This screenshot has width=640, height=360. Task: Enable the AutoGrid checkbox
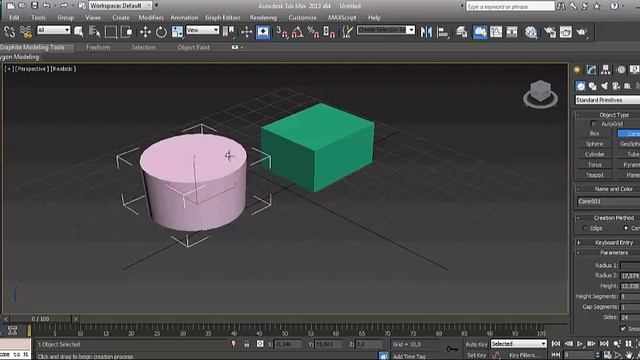(x=594, y=124)
